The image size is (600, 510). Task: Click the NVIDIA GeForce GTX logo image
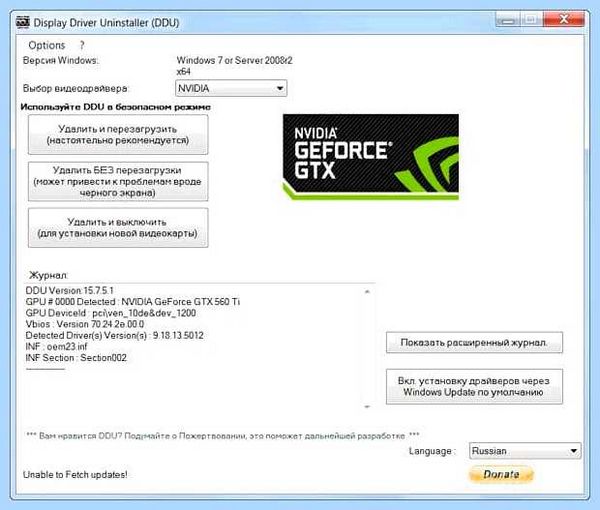pos(371,157)
